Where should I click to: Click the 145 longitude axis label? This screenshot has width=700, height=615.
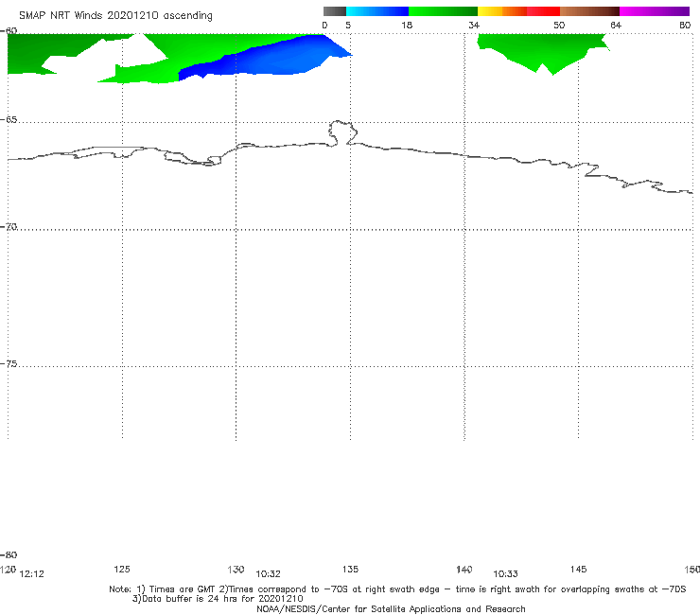(x=579, y=569)
